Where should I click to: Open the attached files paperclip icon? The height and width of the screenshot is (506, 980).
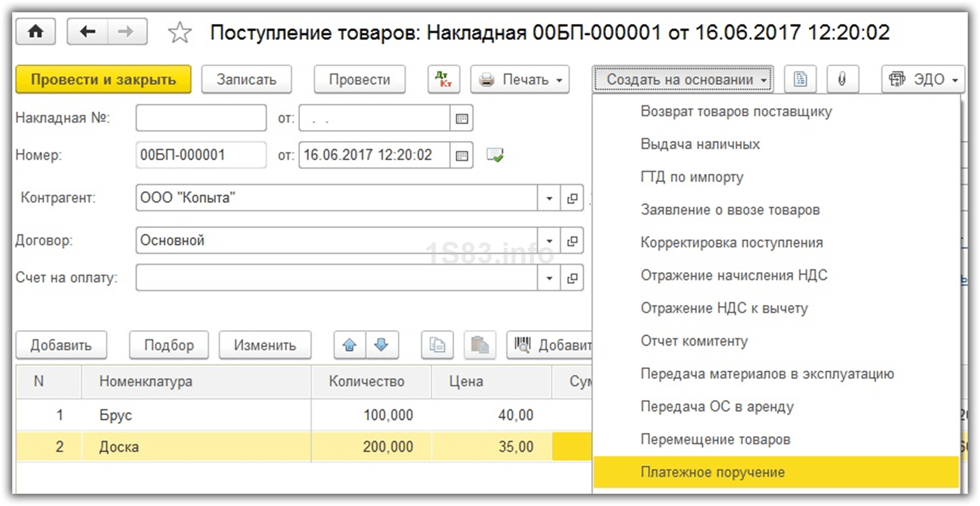[842, 80]
